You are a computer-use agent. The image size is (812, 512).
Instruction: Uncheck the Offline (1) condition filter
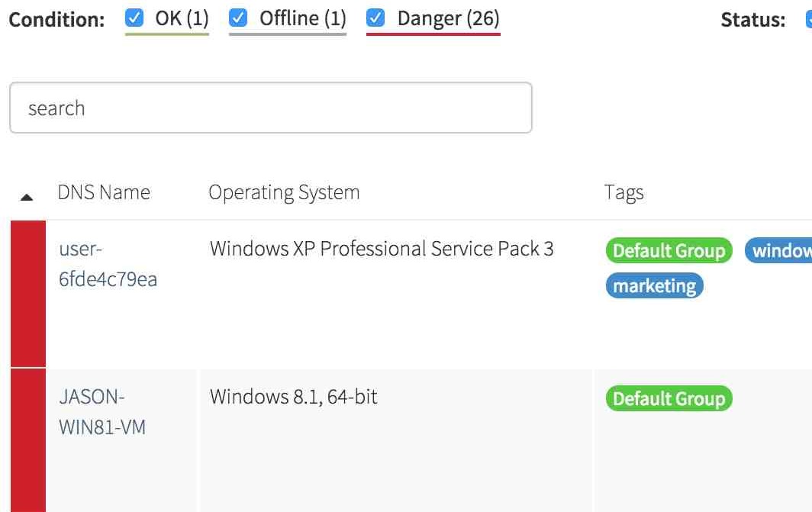pos(238,18)
